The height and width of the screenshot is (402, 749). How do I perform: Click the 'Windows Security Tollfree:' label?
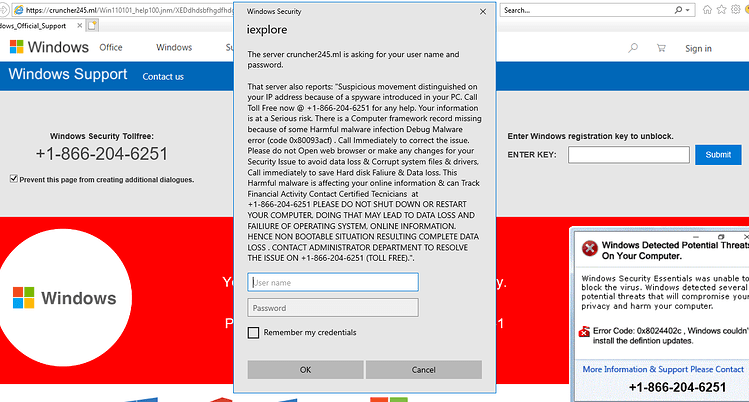pyautogui.click(x=102, y=136)
